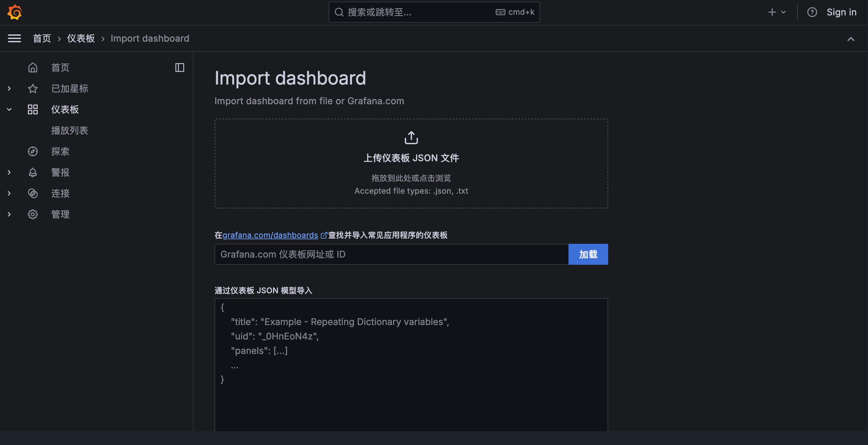Click 'Accepted file types: .json, .txt' text
The width and height of the screenshot is (868, 445).
point(411,191)
